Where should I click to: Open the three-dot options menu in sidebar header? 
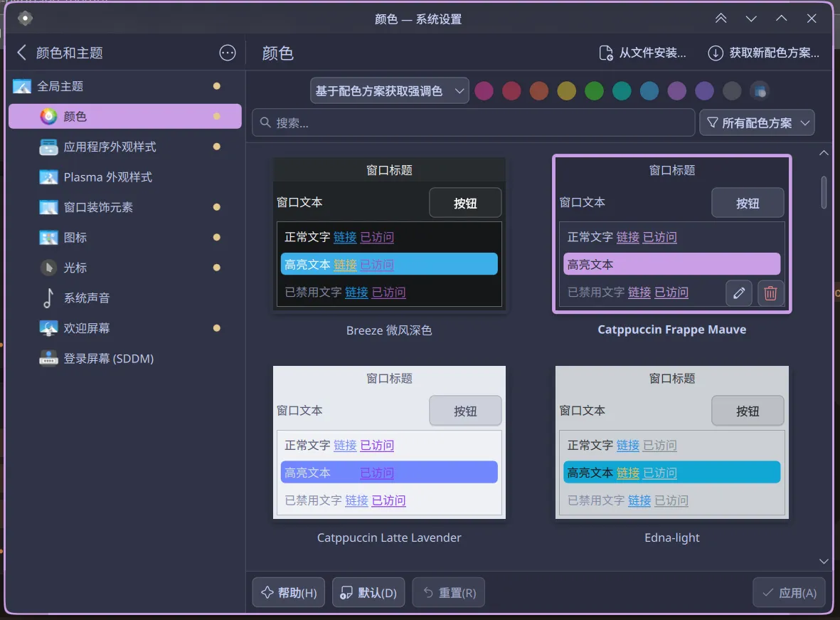[228, 53]
